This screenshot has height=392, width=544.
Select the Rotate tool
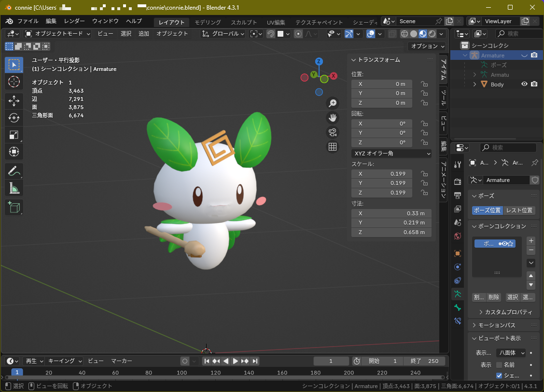pyautogui.click(x=14, y=118)
